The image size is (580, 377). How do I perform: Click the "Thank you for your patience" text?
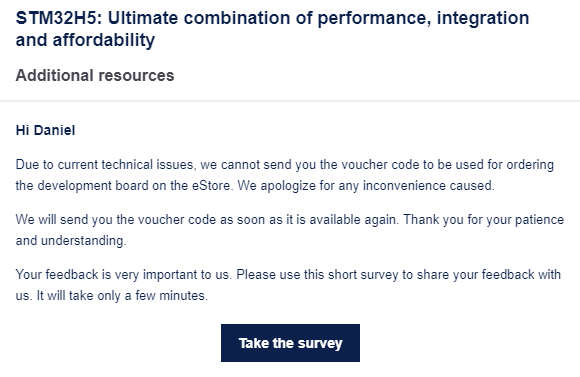483,220
